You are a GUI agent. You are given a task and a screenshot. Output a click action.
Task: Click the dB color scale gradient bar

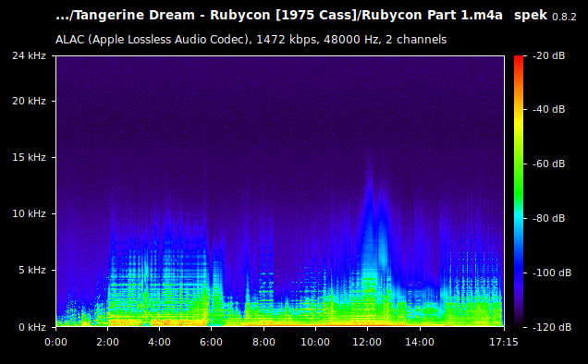point(519,191)
